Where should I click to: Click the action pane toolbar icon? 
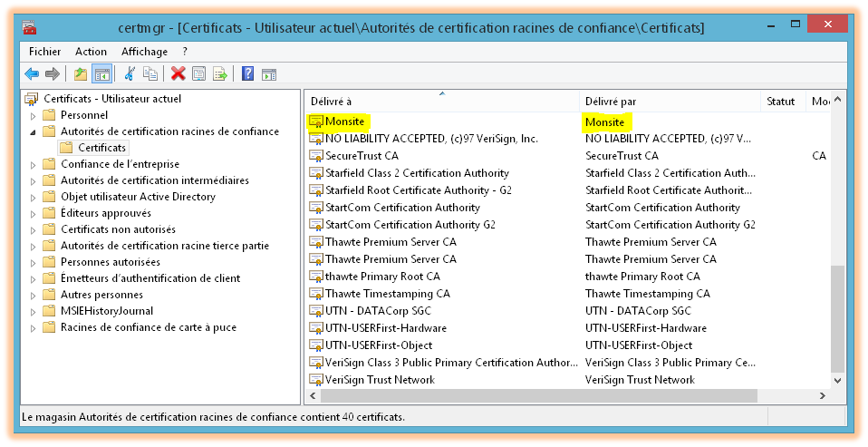[269, 73]
